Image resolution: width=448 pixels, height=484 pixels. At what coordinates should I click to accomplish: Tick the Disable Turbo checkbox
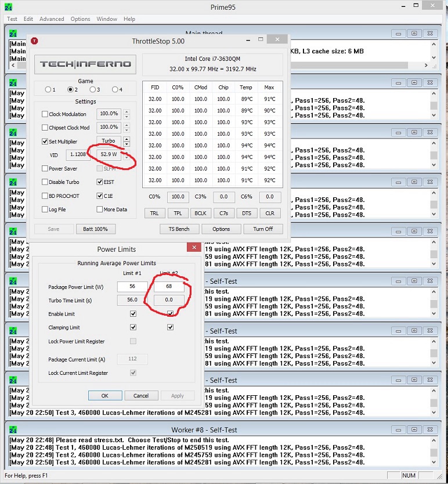(45, 182)
